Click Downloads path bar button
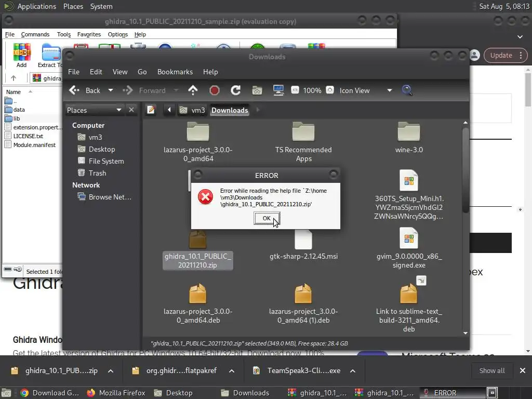 (x=230, y=110)
